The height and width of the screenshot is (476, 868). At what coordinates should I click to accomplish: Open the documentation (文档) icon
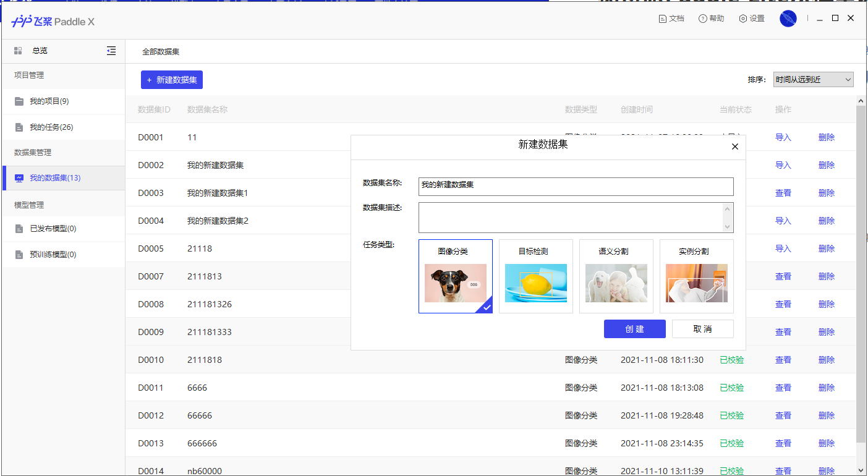[x=663, y=19]
